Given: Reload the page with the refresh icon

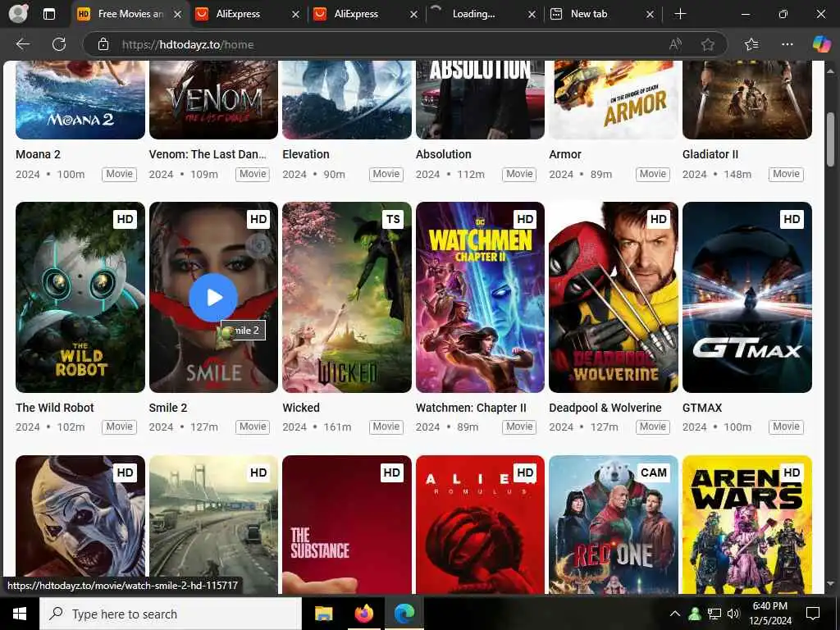Looking at the screenshot, I should point(59,44).
